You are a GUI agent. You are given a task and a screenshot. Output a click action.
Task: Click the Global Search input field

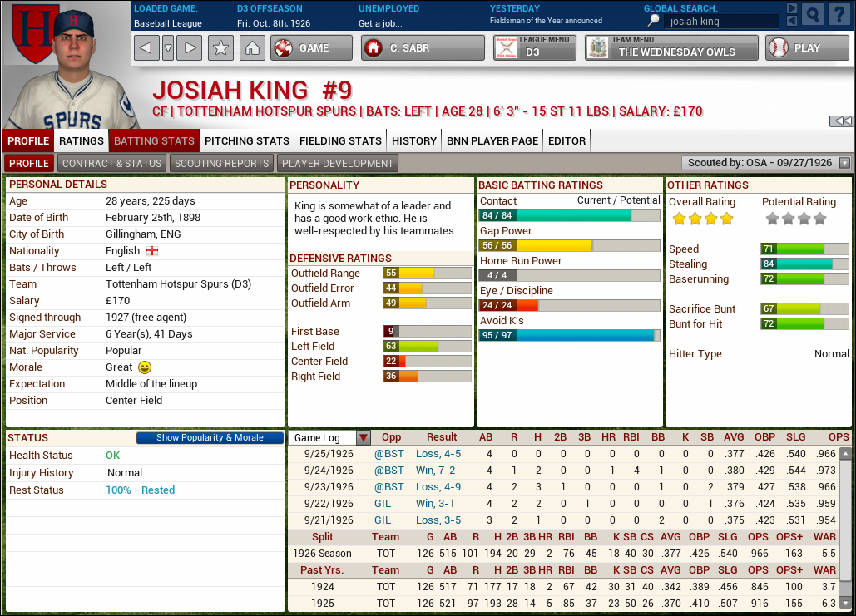[x=722, y=22]
